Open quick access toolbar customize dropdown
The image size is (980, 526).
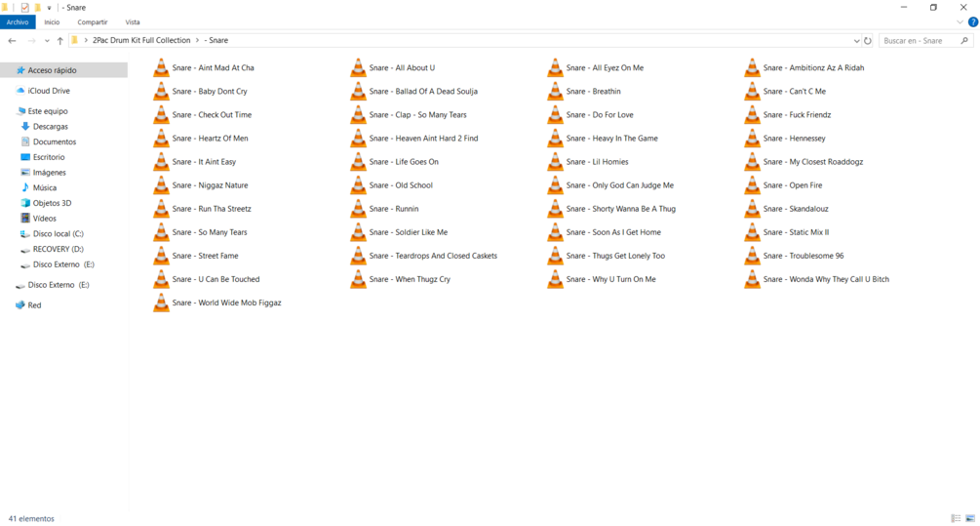pos(49,8)
